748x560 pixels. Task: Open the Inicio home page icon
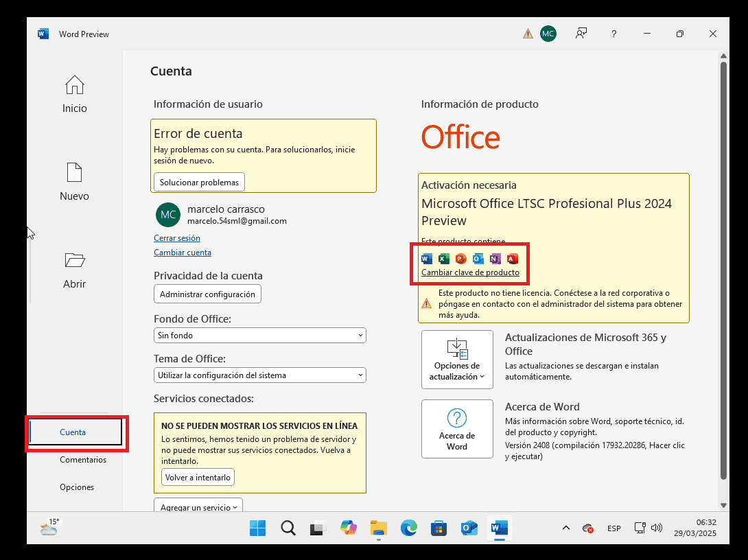coord(74,85)
